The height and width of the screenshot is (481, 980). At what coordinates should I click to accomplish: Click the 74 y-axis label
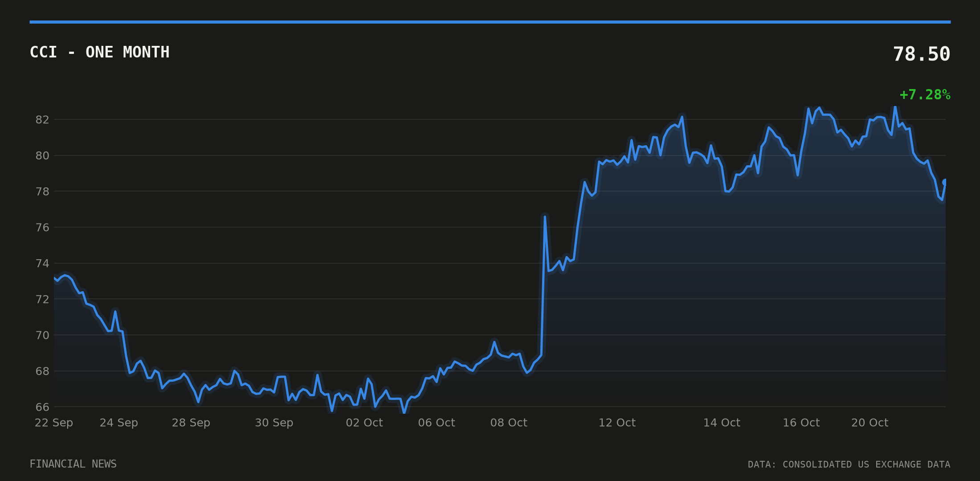pyautogui.click(x=42, y=263)
